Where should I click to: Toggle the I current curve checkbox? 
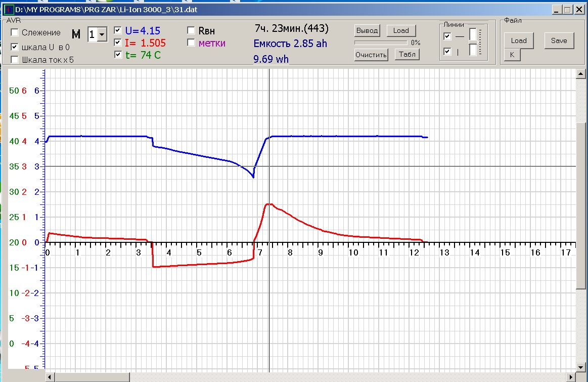(x=118, y=43)
